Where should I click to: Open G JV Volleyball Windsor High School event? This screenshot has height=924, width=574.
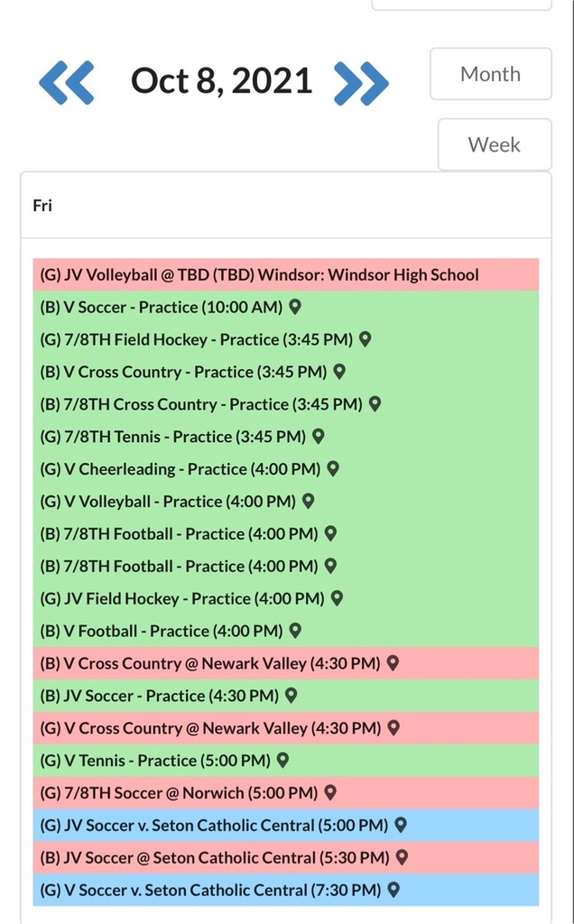(286, 274)
